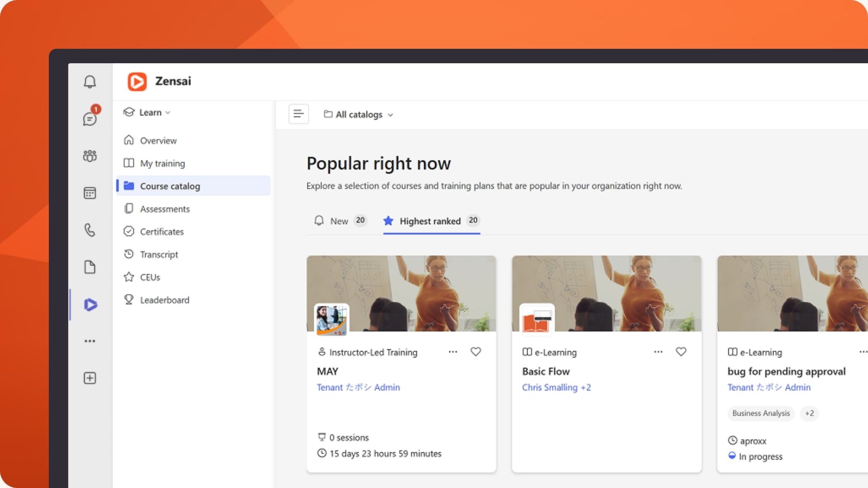Click 15 days 23 hours 59 minutes duration
868x488 pixels.
pos(385,453)
